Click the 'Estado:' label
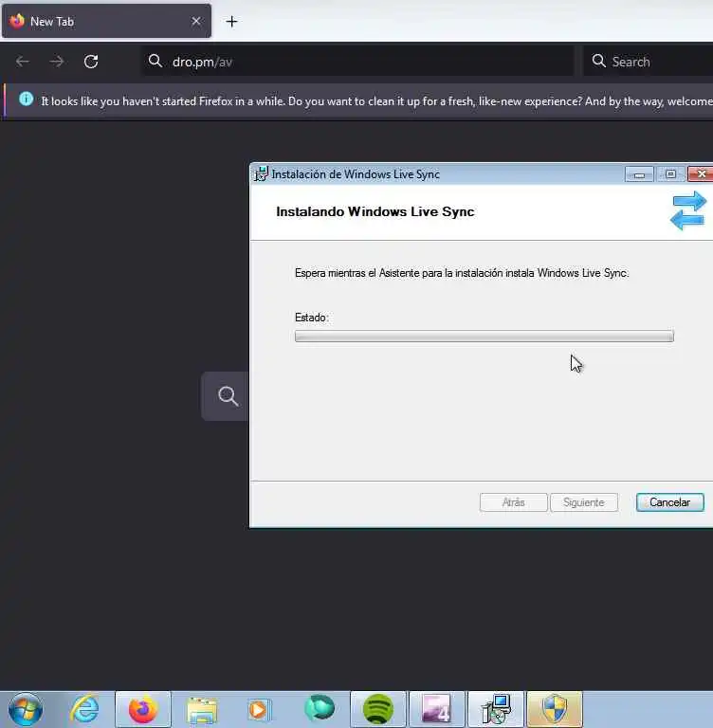 pyautogui.click(x=312, y=318)
